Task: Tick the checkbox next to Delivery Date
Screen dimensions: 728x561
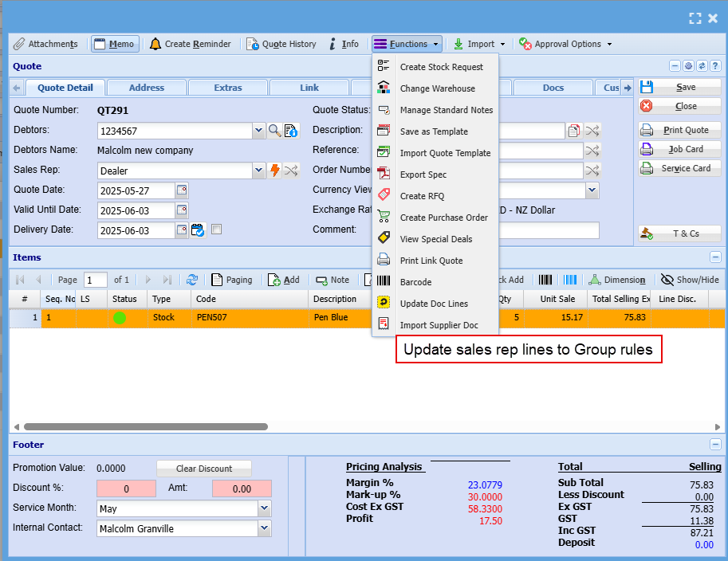Action: click(x=216, y=230)
